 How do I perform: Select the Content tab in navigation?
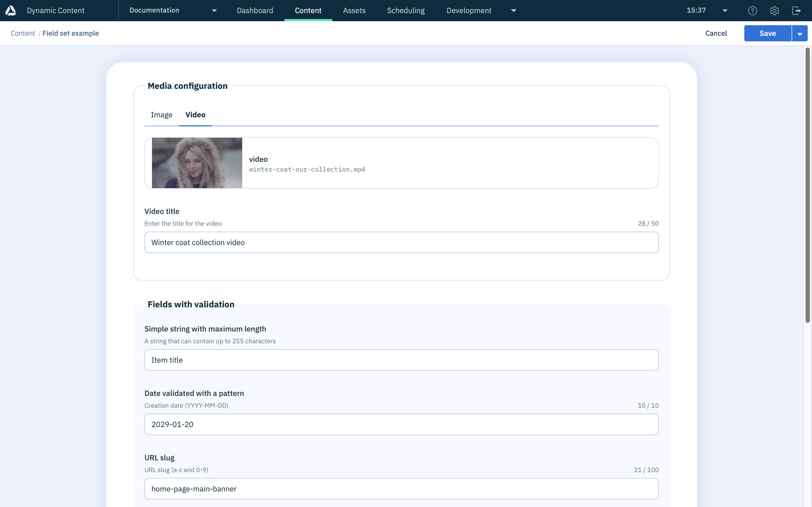[x=308, y=10]
